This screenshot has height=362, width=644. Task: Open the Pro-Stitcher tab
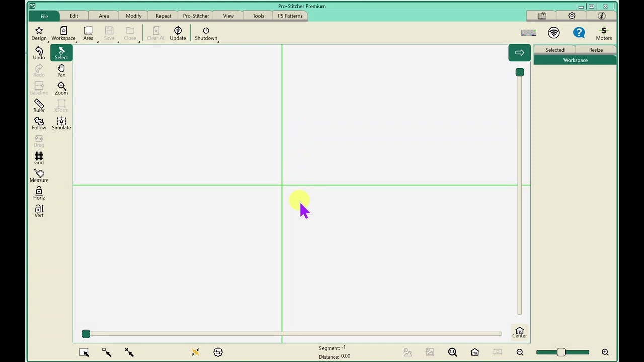coord(196,16)
